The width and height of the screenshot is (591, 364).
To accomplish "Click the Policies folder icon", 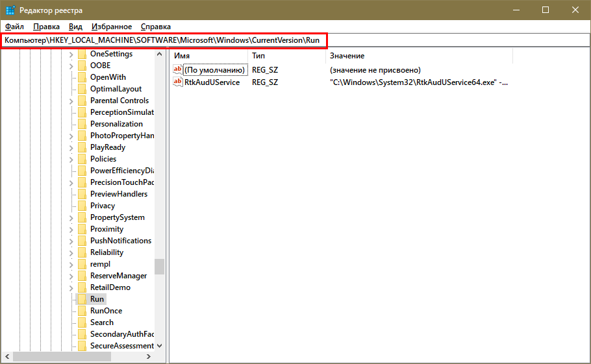I will point(82,159).
